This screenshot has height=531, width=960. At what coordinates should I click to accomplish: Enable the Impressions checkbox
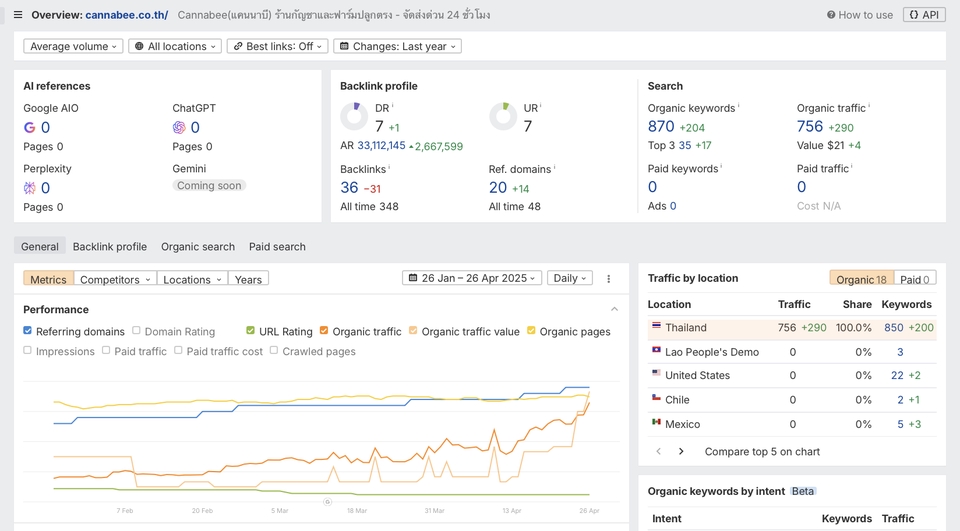[28, 350]
